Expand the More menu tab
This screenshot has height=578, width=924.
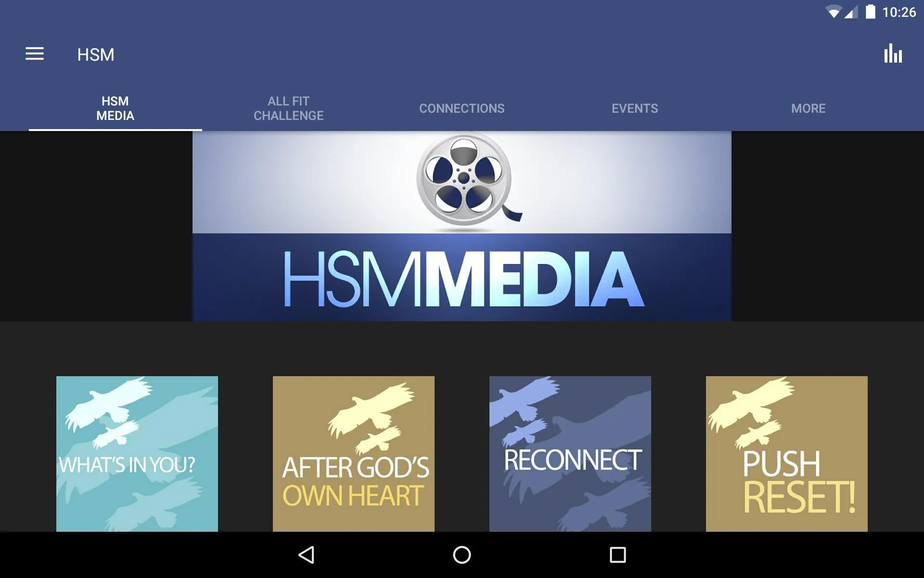808,108
